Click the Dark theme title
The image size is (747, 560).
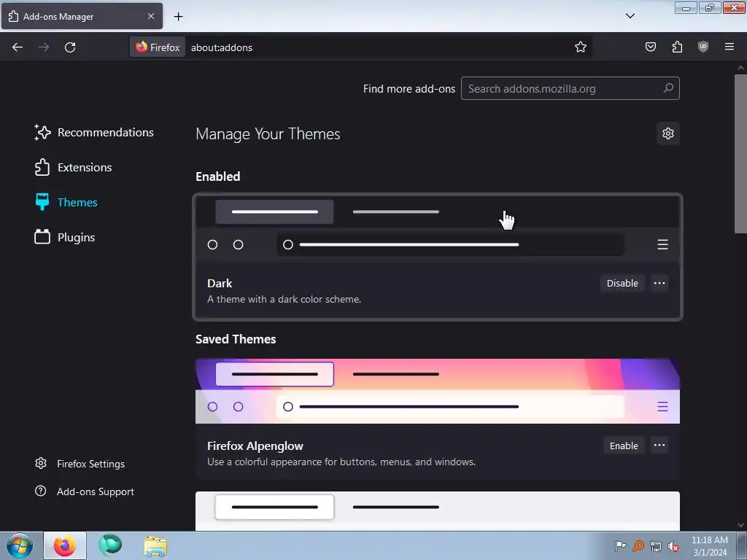point(220,284)
